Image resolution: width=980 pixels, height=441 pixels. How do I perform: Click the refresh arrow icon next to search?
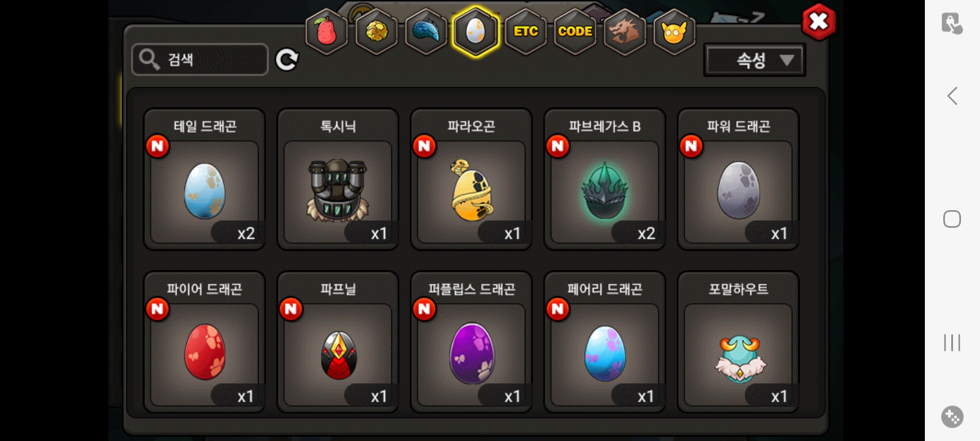(287, 59)
